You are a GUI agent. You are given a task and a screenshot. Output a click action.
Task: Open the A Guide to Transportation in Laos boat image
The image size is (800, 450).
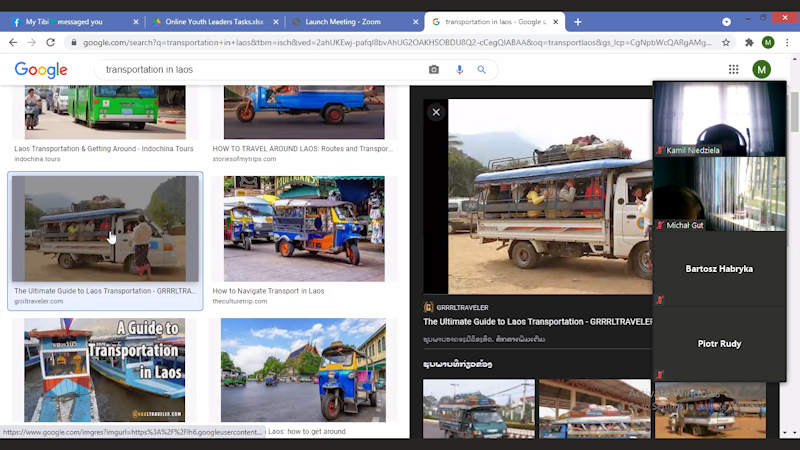(105, 370)
